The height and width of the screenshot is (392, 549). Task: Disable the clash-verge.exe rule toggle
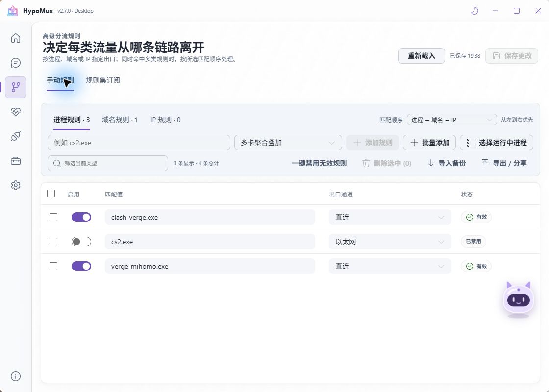coord(81,217)
